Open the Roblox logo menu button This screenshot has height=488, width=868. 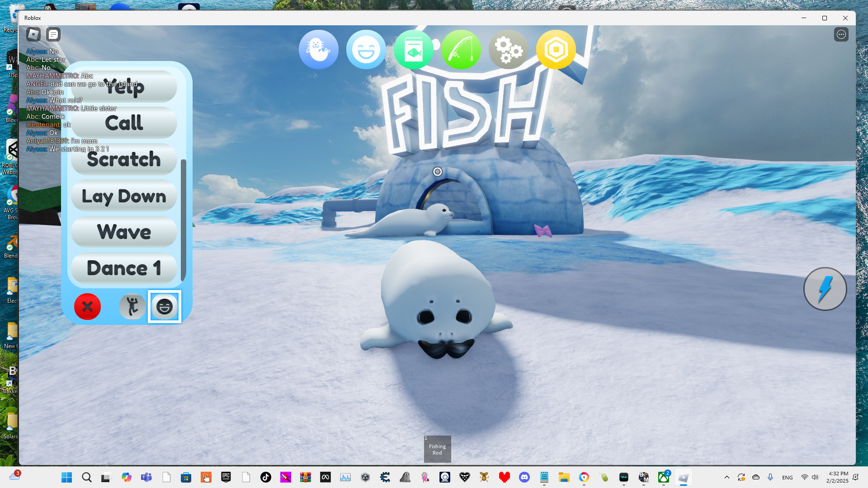pos(33,34)
